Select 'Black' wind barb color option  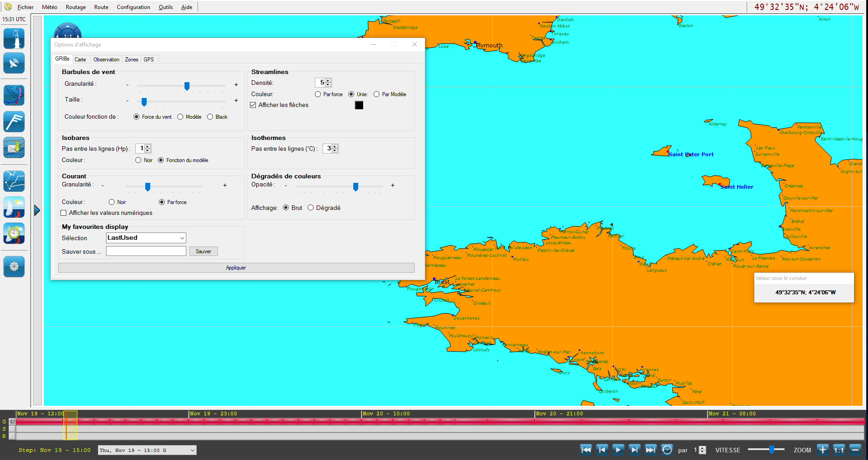[210, 117]
